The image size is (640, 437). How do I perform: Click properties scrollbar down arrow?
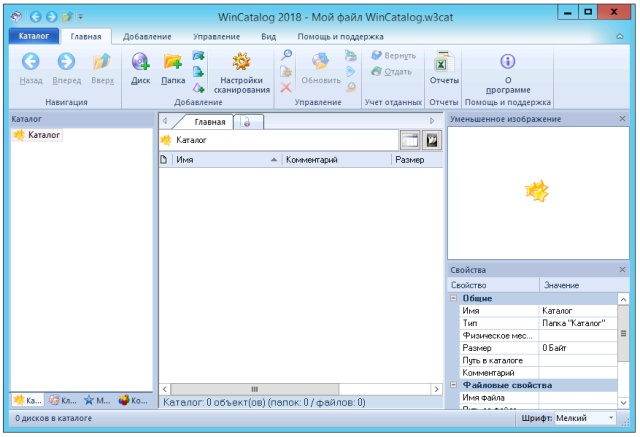click(623, 403)
